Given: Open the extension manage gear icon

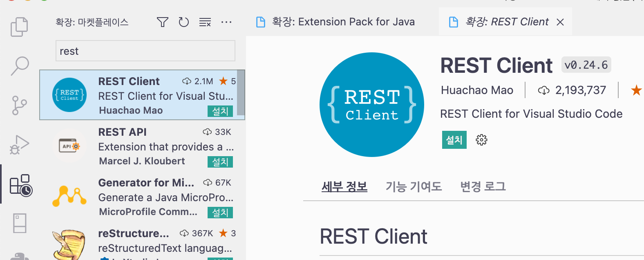Looking at the screenshot, I should click(481, 140).
